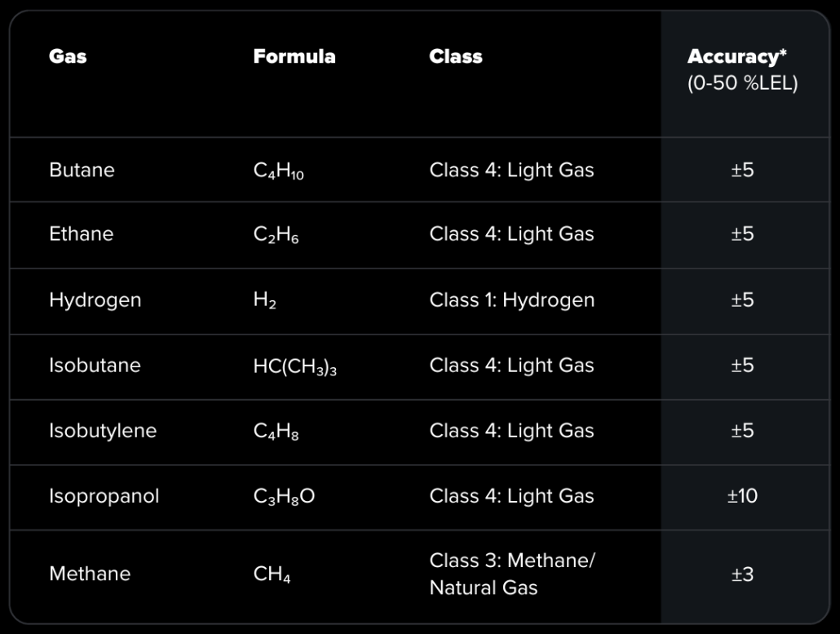Select the ±10 accuracy value for Isopropanol
This screenshot has width=840, height=634.
[x=742, y=495]
